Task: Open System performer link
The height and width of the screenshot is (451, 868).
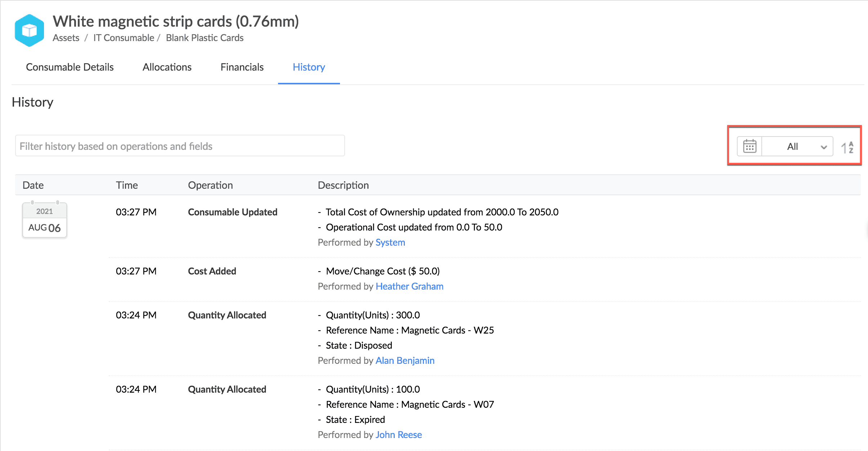Action: 390,242
